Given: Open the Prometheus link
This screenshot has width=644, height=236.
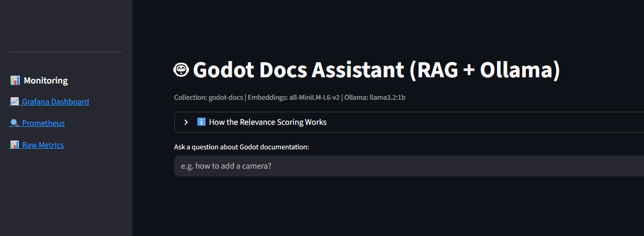Looking at the screenshot, I should (37, 123).
